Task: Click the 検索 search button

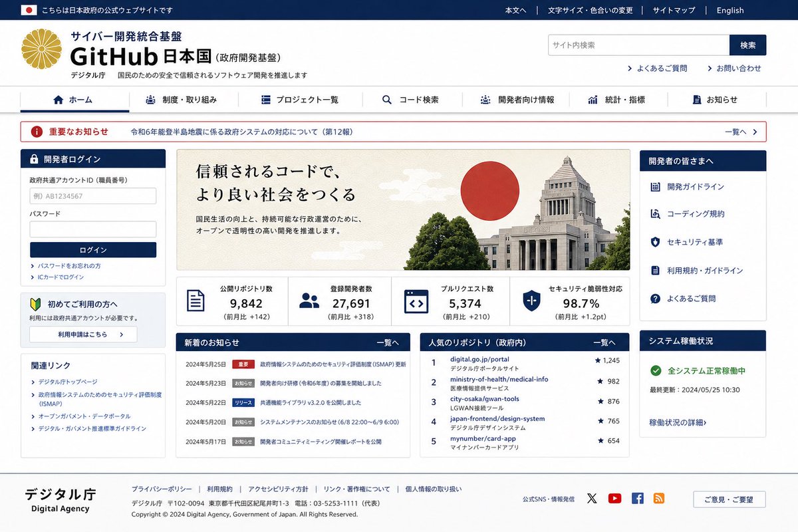Action: pyautogui.click(x=747, y=45)
